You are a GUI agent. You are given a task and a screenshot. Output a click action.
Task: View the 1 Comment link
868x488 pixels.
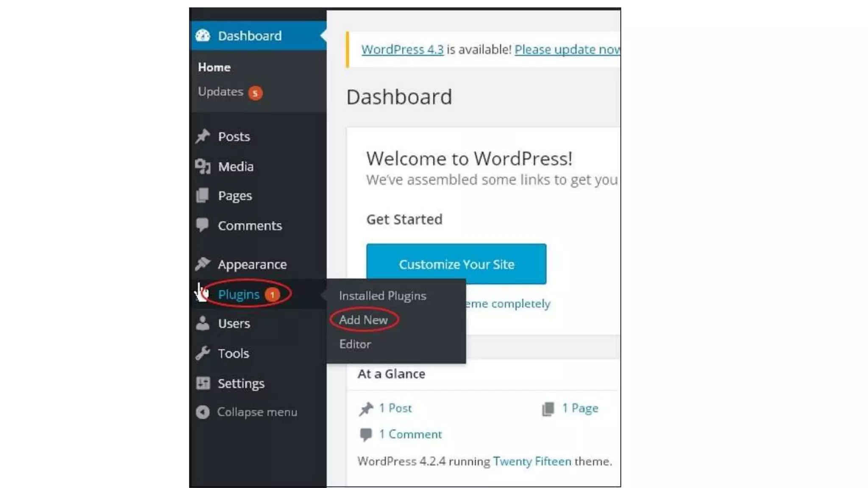click(410, 434)
